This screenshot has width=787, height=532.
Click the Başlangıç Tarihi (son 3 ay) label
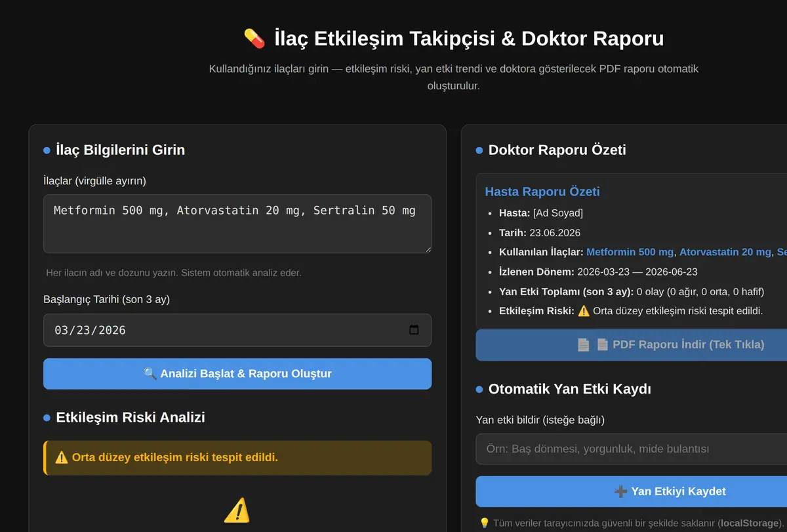click(x=106, y=299)
